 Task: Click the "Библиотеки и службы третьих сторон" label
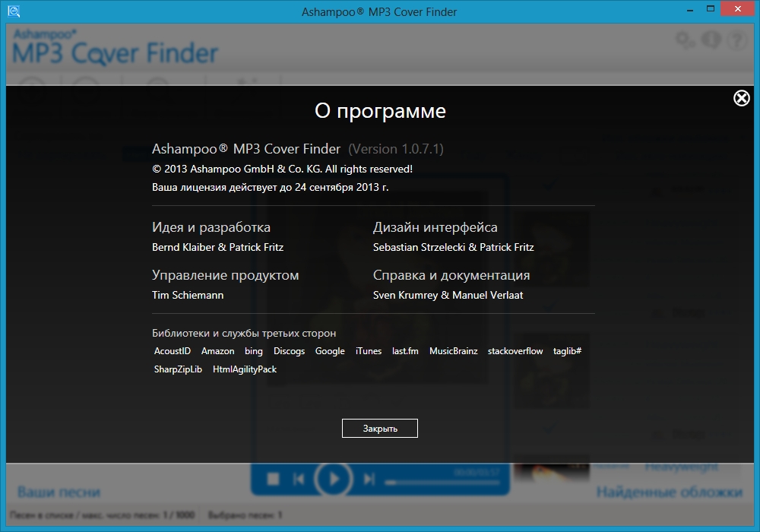click(x=244, y=334)
